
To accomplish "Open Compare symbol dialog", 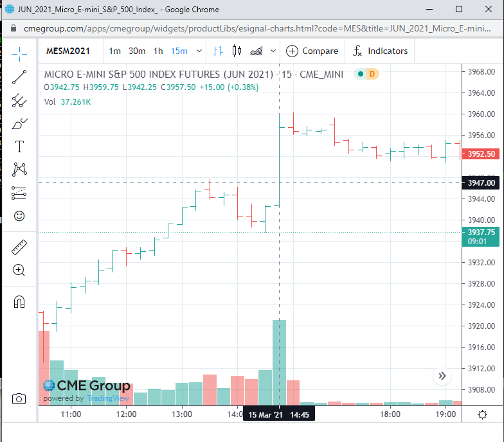I will coord(312,51).
